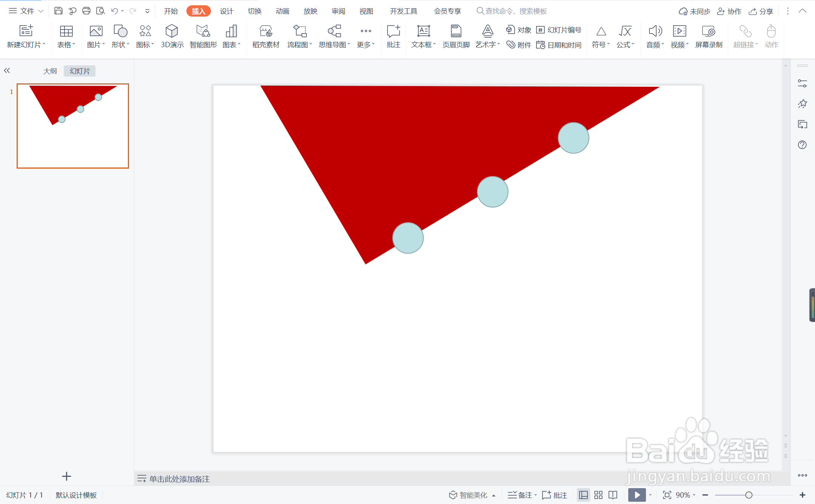Screen dimensions: 815x504
Task: Click the 分享 share button
Action: coord(761,11)
